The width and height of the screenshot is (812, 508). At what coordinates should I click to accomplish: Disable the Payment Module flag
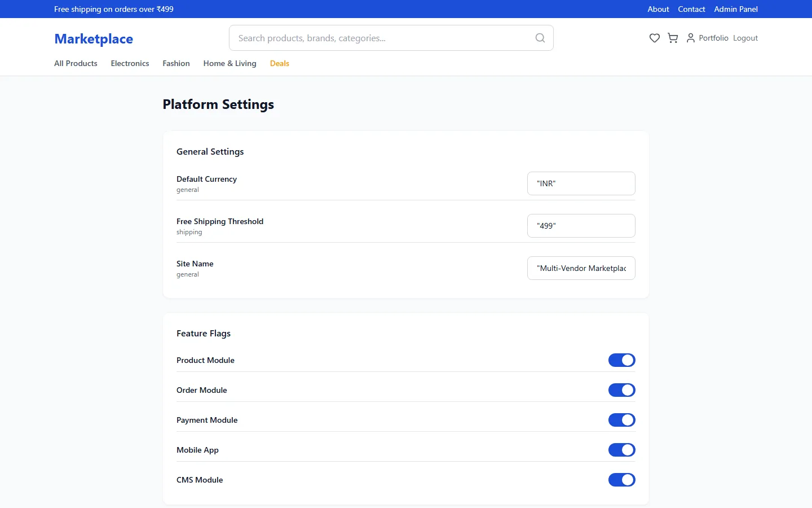click(621, 420)
